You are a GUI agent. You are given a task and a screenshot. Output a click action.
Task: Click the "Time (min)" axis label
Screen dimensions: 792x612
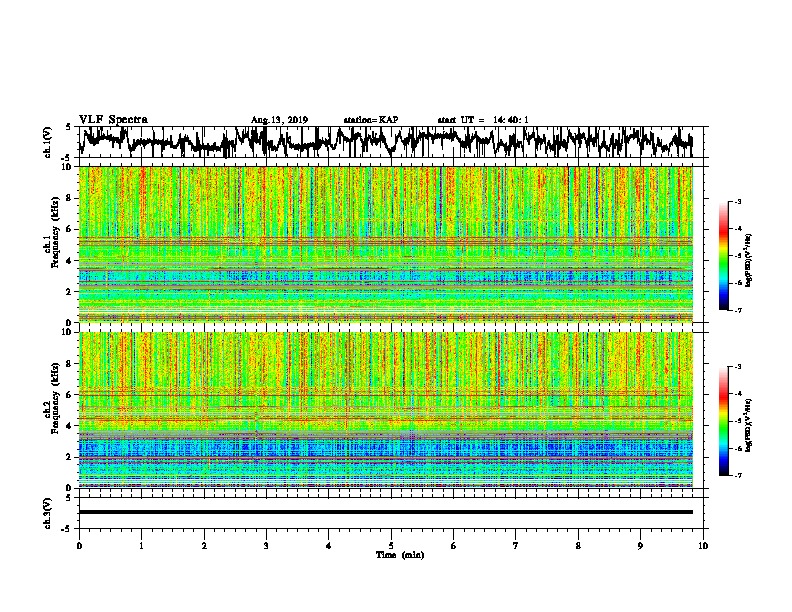coord(400,555)
